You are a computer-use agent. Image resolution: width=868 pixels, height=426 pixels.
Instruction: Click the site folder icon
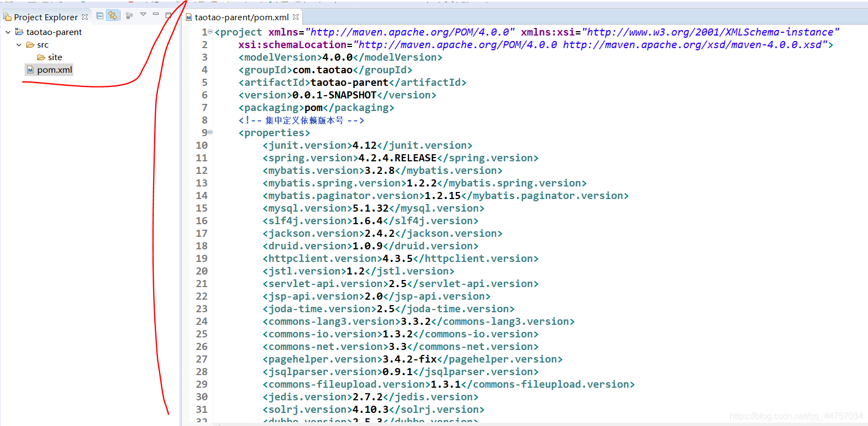click(41, 57)
